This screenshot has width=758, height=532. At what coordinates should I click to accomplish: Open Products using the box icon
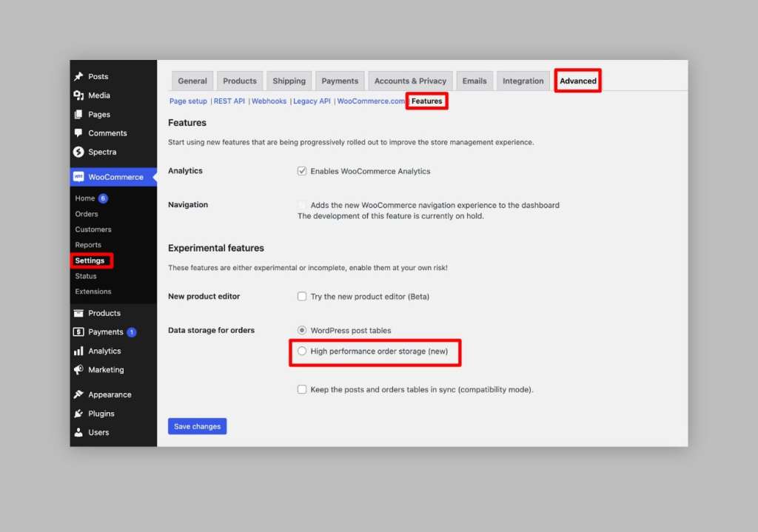coord(78,313)
